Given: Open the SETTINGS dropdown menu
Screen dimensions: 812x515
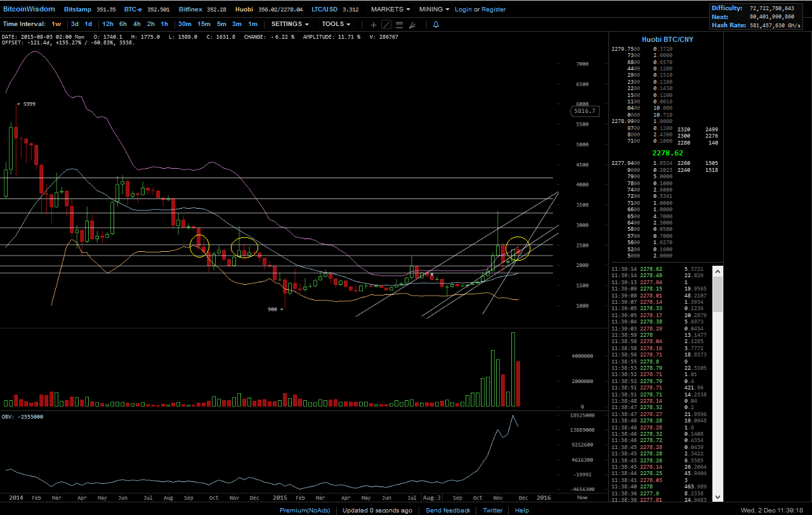Looking at the screenshot, I should click(290, 24).
